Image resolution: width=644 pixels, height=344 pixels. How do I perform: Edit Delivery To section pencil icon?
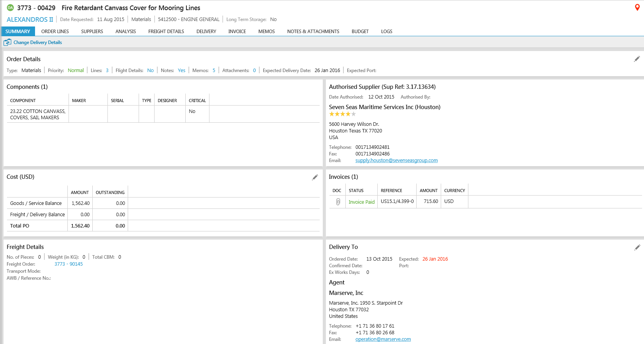pyautogui.click(x=637, y=247)
